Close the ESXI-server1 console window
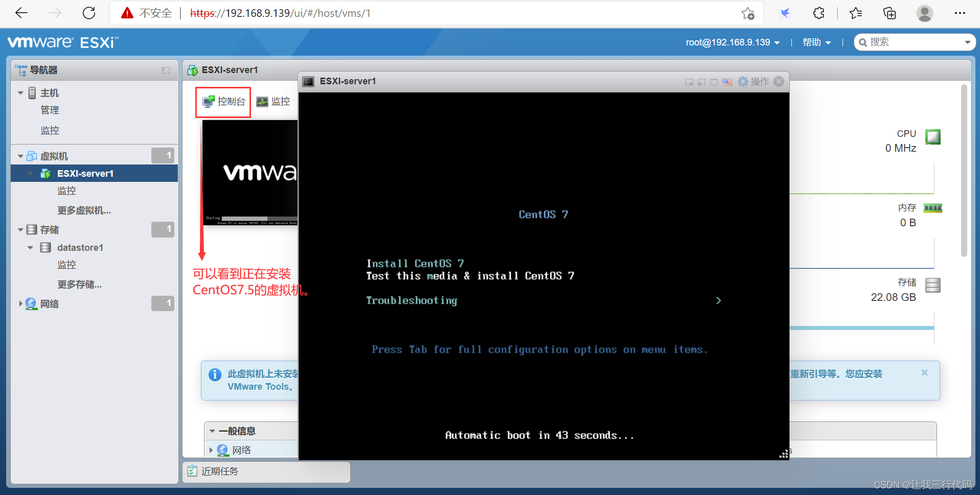This screenshot has width=980, height=495. point(779,82)
